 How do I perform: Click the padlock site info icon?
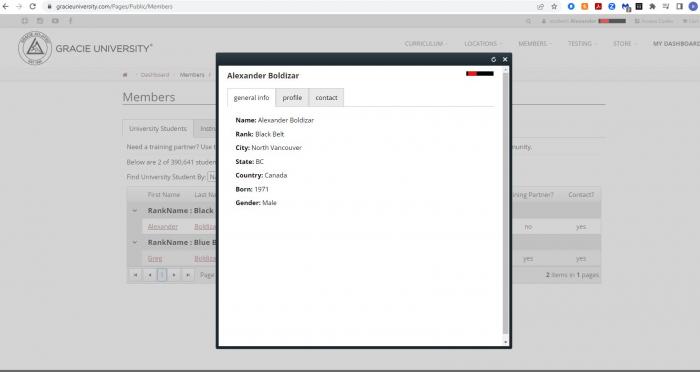pos(50,7)
